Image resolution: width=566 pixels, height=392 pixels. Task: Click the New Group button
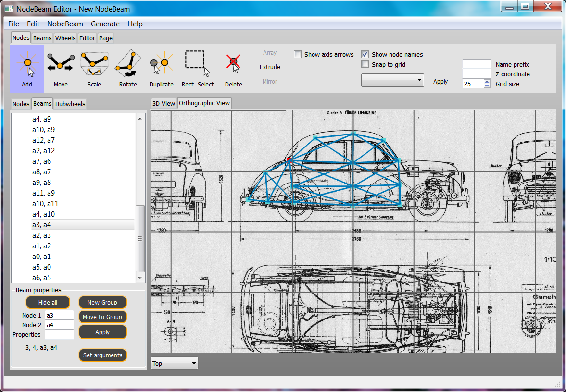pyautogui.click(x=102, y=302)
